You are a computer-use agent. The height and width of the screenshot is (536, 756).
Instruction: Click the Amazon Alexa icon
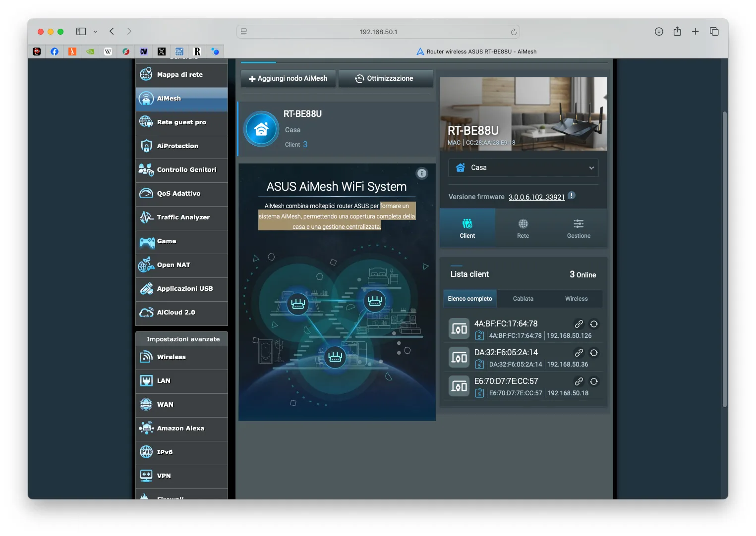point(146,428)
